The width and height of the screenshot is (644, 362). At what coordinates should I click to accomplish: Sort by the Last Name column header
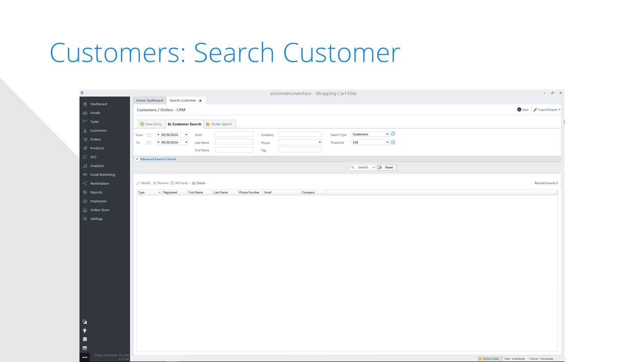225,193
